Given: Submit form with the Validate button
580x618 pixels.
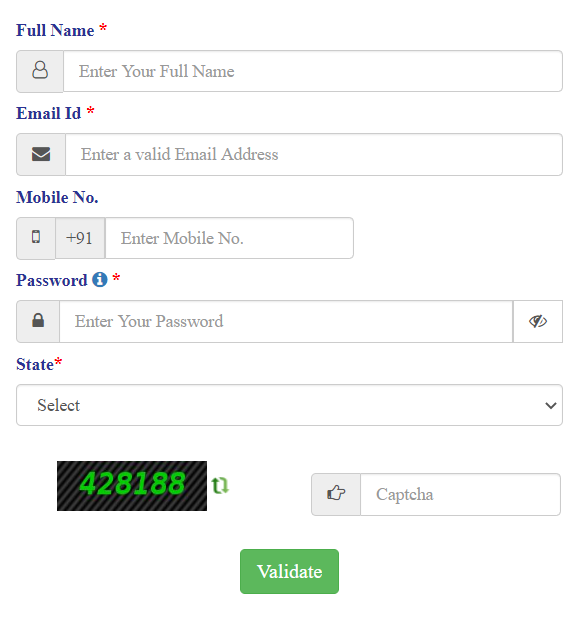Looking at the screenshot, I should [289, 571].
